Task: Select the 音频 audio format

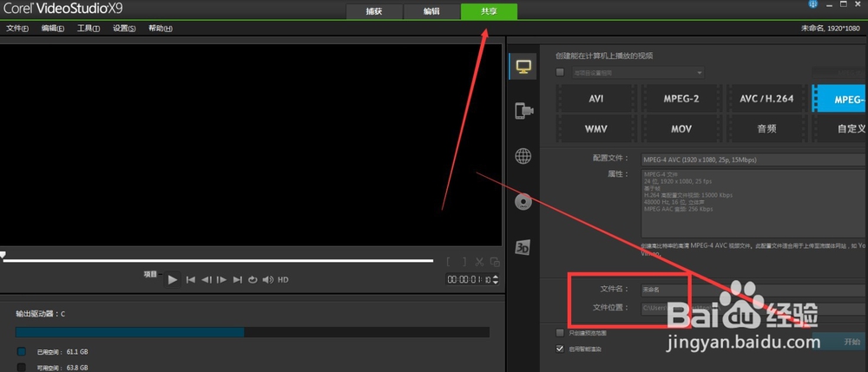Action: pos(766,128)
